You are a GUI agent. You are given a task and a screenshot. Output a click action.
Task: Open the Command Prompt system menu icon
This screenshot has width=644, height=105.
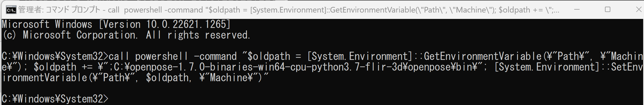click(11, 10)
